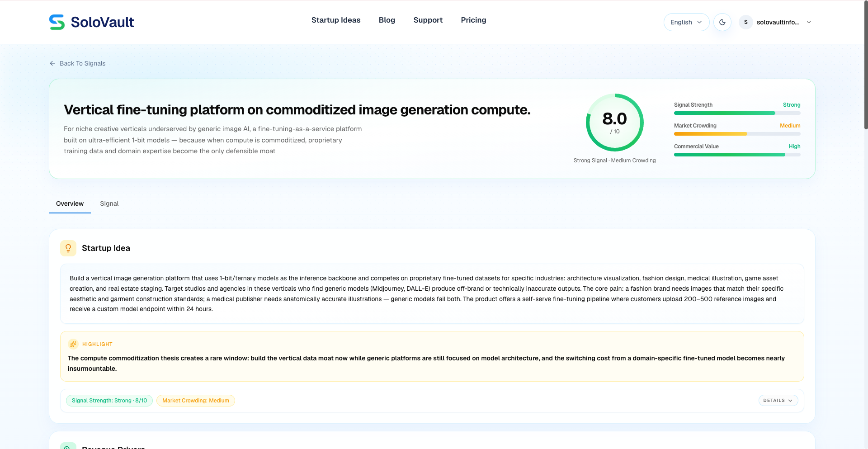Click the SoloVault logo icon
868x449 pixels.
pyautogui.click(x=57, y=22)
